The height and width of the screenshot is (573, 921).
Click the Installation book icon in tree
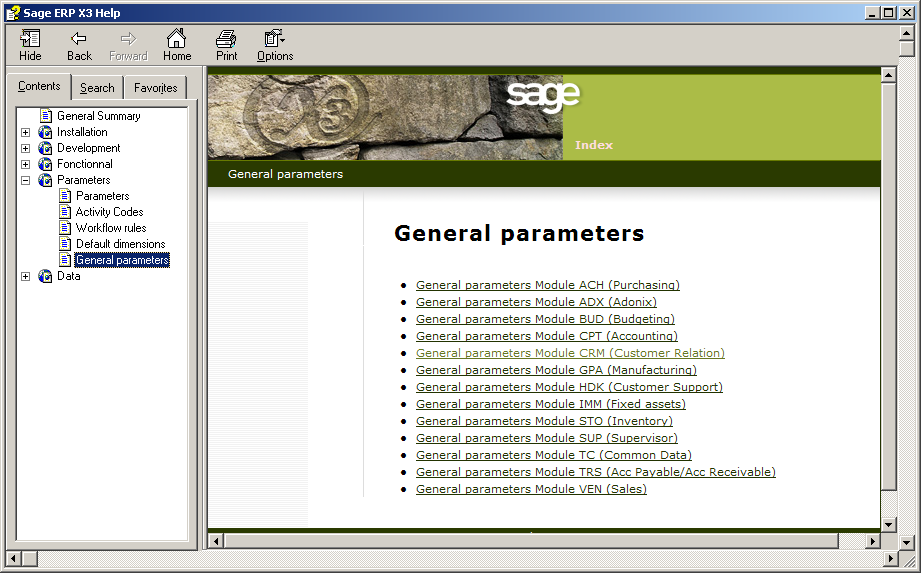[x=45, y=132]
